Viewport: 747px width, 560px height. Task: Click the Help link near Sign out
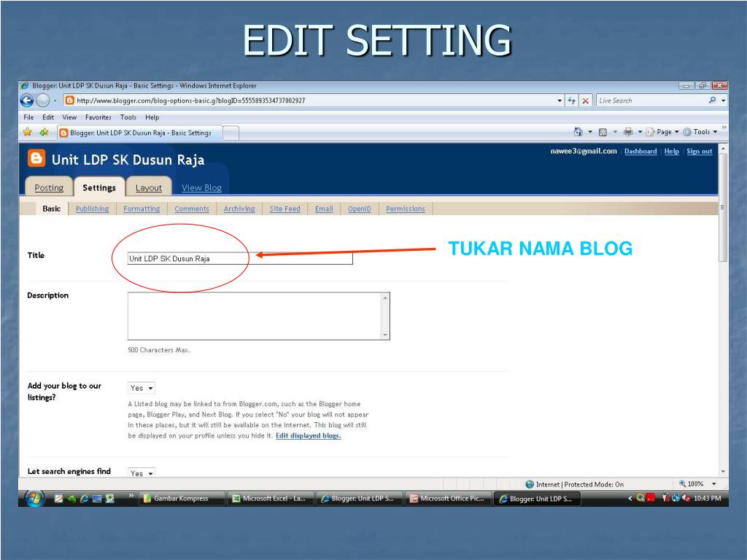pyautogui.click(x=672, y=152)
